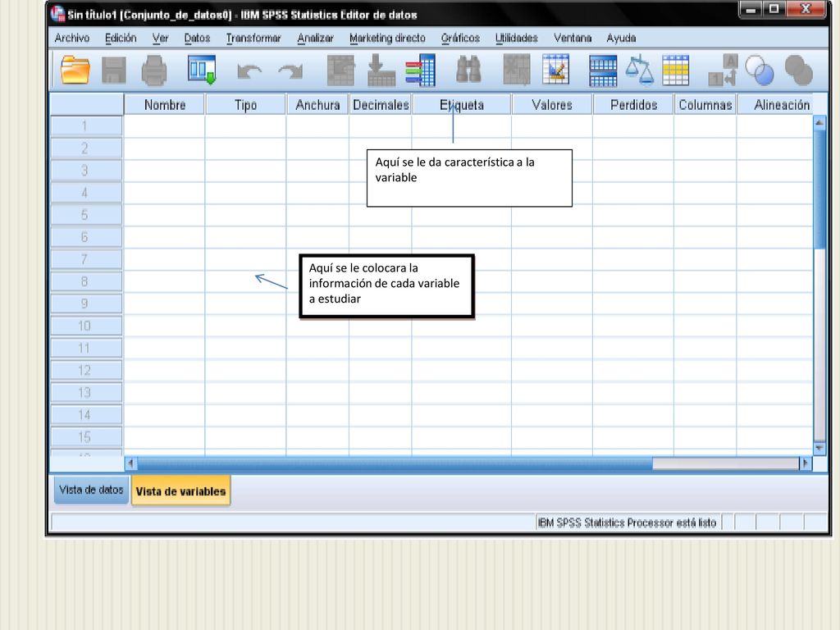Click the Columnas column header
840x630 pixels.
click(705, 105)
